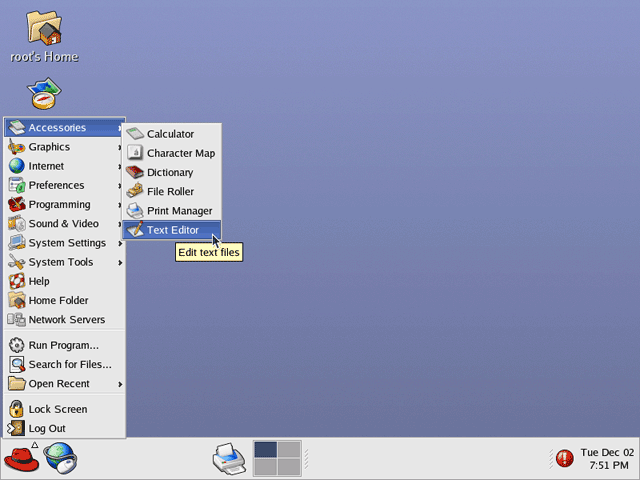Expand the System Settings submenu arrow
Image resolution: width=640 pixels, height=480 pixels.
[120, 244]
